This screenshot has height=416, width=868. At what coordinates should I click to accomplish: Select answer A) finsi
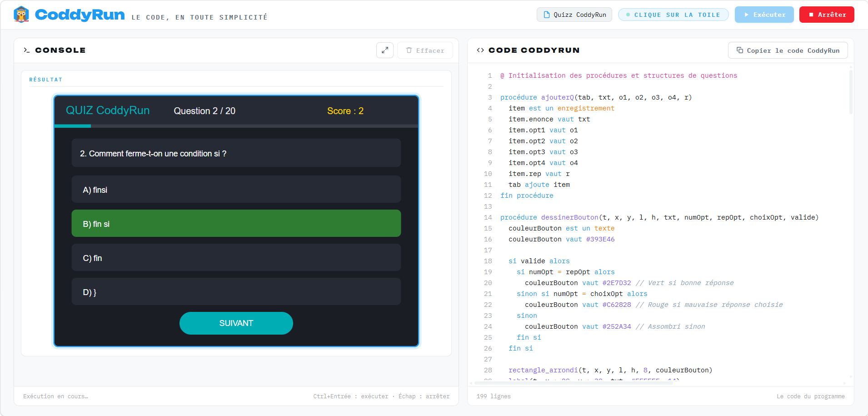236,189
